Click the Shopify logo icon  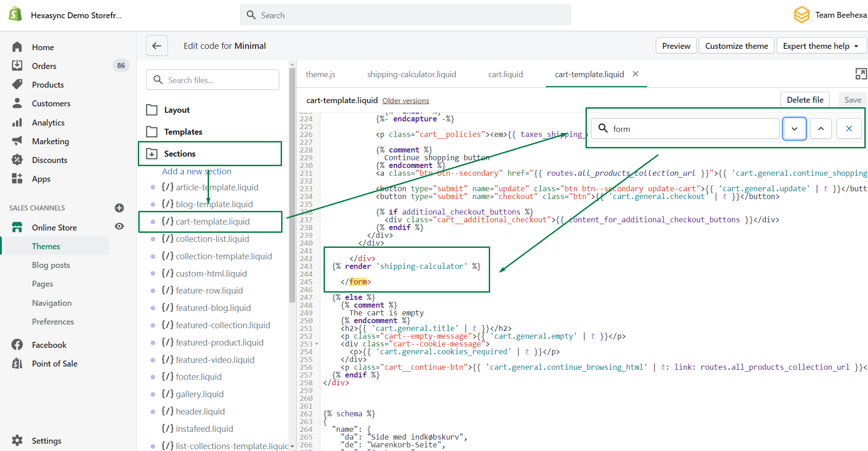15,15
